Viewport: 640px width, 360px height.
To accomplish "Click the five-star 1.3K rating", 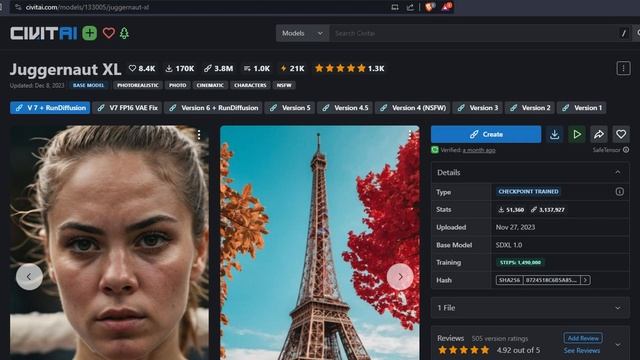I will [x=349, y=69].
